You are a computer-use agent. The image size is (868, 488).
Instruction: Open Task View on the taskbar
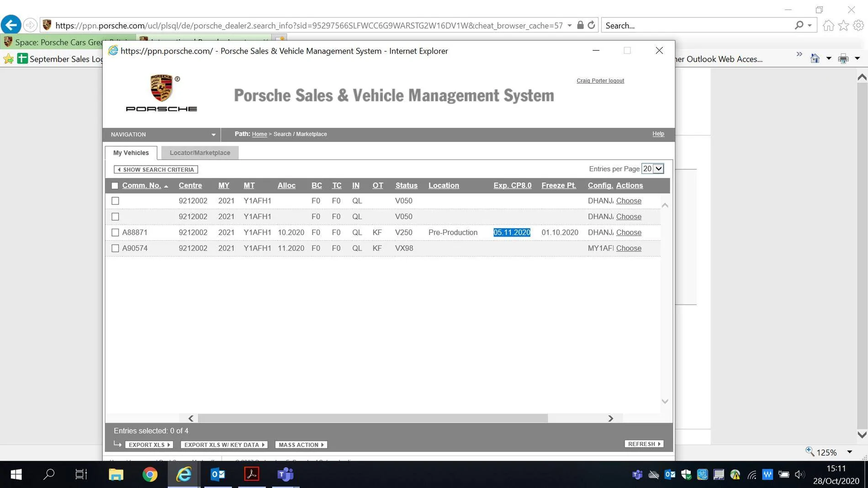tap(81, 475)
